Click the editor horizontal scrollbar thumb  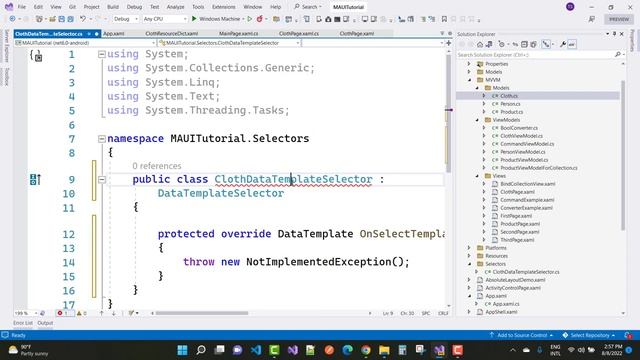[202, 313]
